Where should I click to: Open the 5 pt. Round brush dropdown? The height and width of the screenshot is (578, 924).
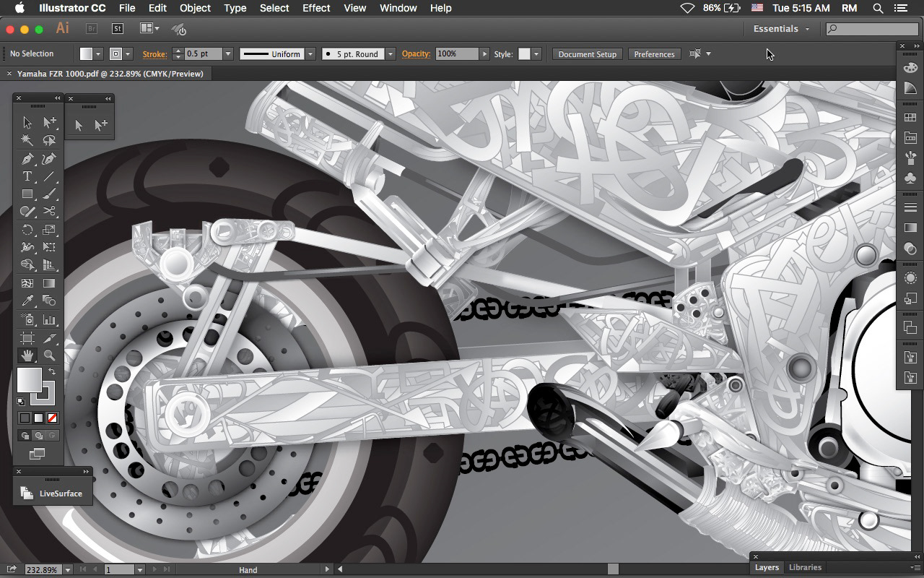[x=391, y=54]
